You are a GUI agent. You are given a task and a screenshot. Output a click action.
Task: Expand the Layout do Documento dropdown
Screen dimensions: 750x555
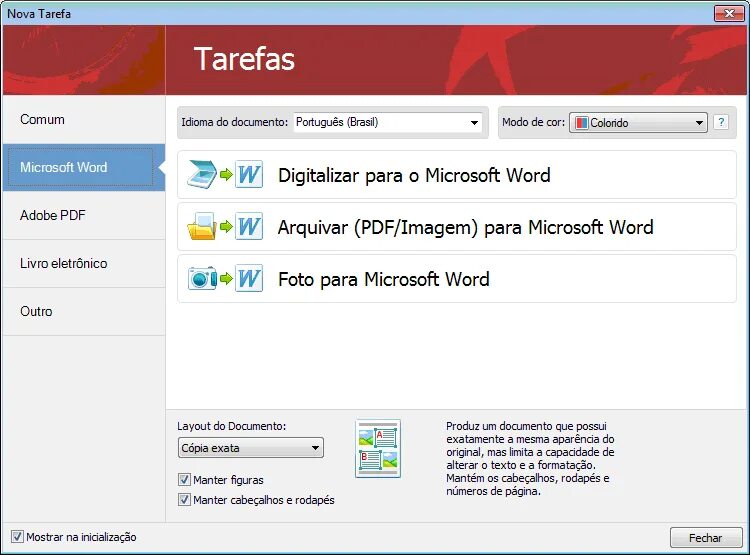point(251,448)
